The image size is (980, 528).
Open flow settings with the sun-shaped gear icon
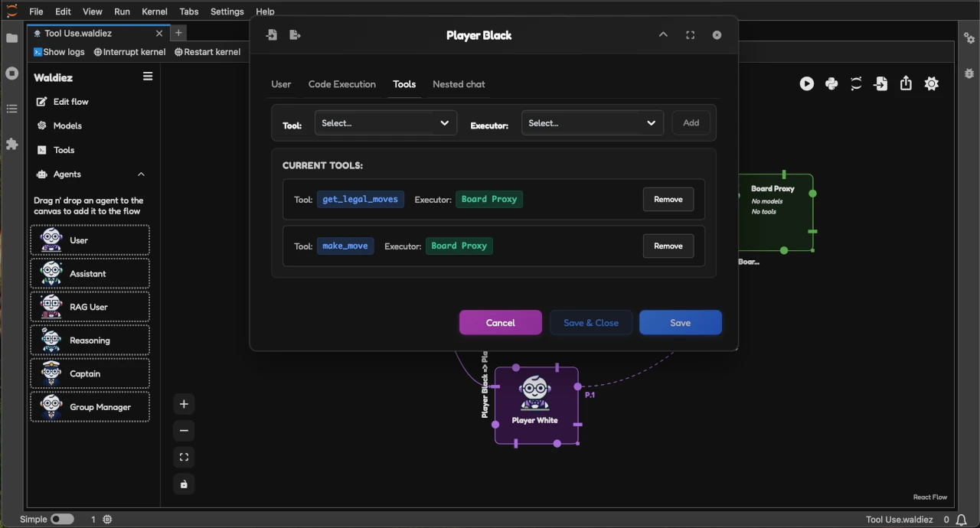(931, 84)
